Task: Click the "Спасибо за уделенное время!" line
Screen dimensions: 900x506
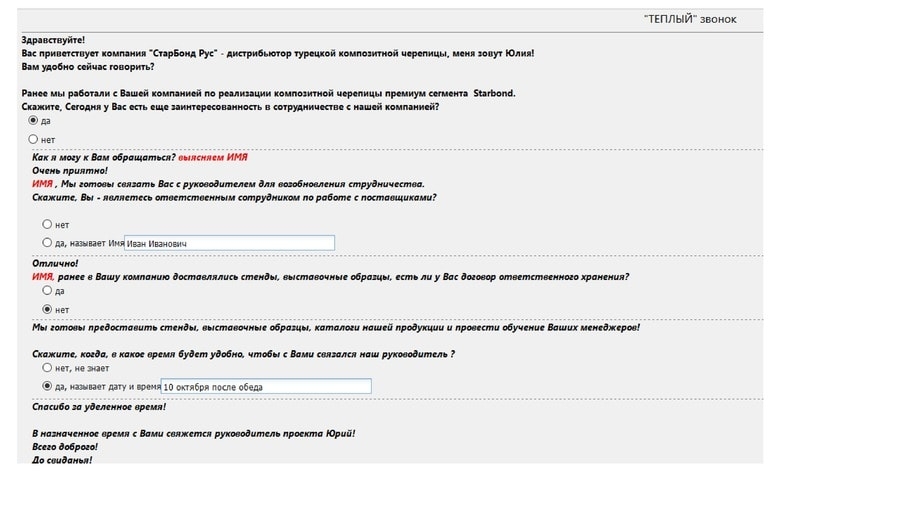Action: (99, 407)
